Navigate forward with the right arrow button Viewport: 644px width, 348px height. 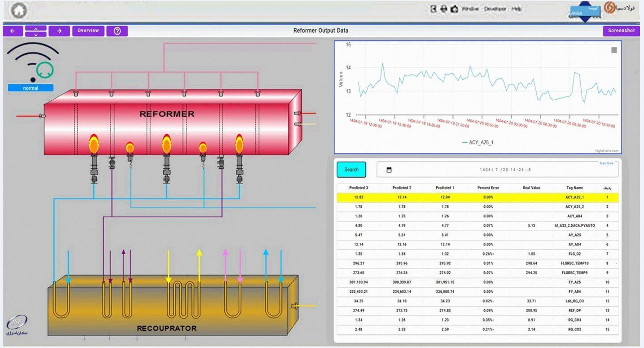tap(59, 31)
